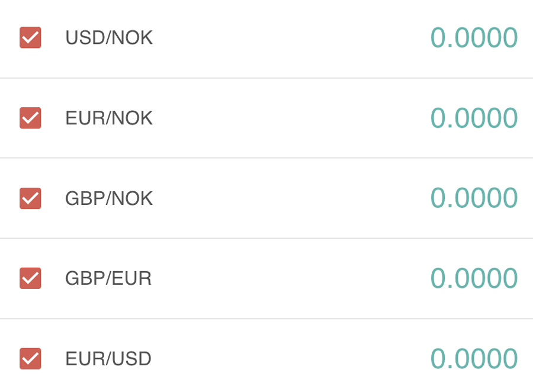Deselect the EUR/USD checkbox
533x392 pixels.
coord(30,358)
